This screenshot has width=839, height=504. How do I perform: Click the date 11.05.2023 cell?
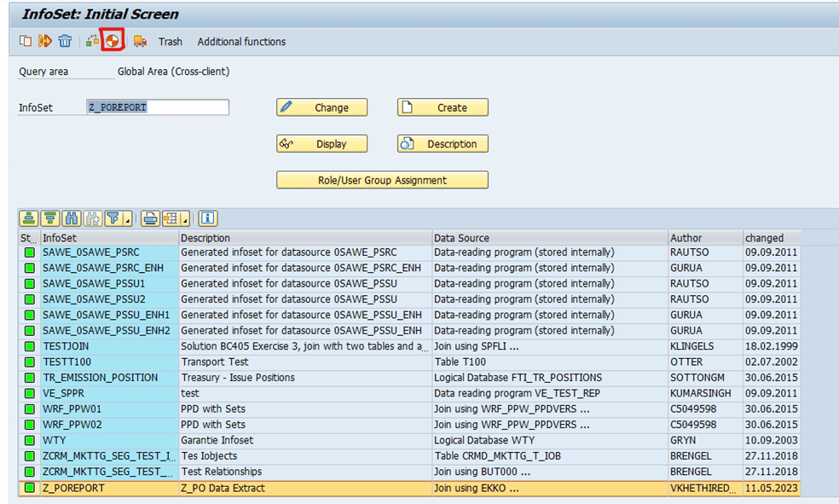(772, 488)
